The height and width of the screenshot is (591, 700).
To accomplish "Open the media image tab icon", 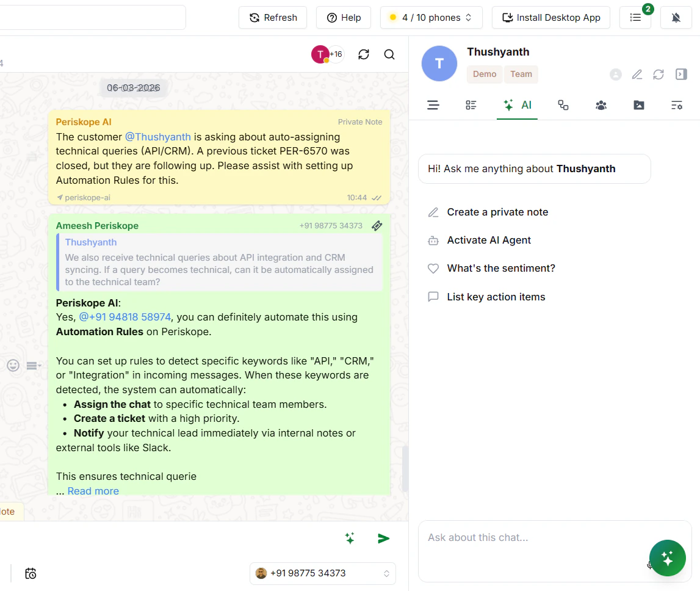I will pyautogui.click(x=639, y=106).
